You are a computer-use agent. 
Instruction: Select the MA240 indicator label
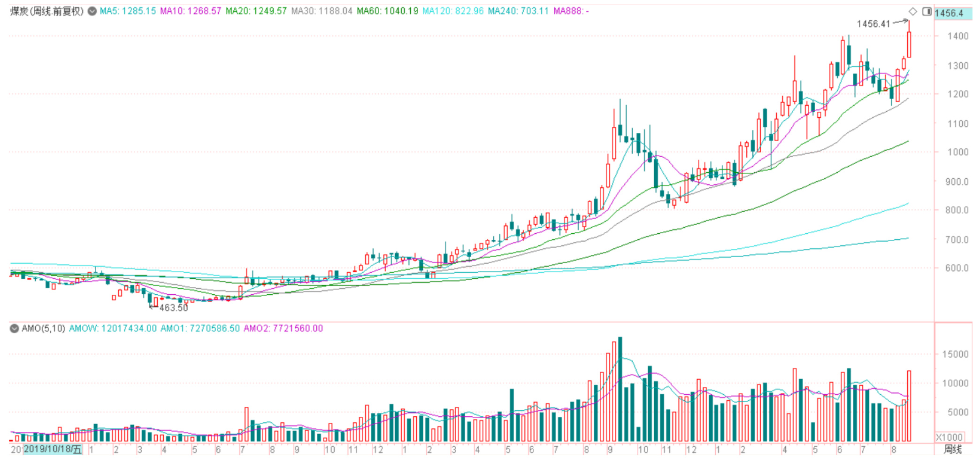[518, 11]
